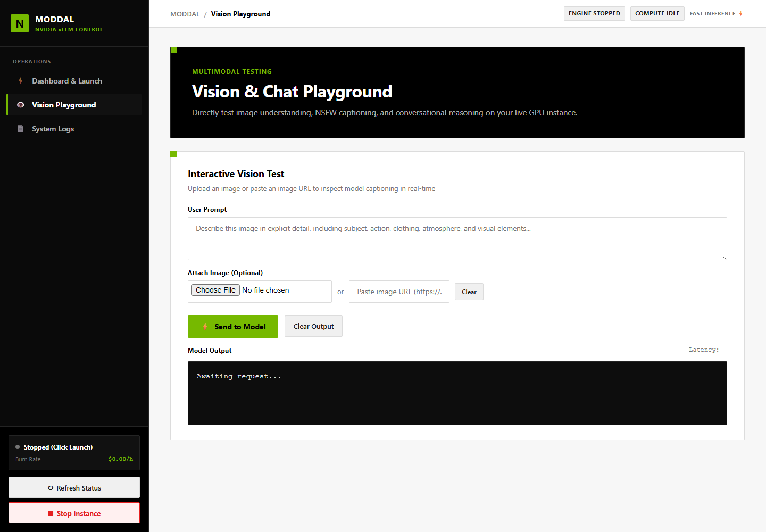Click the refresh arrow icon in Refresh Status
The width and height of the screenshot is (766, 532).
[51, 488]
